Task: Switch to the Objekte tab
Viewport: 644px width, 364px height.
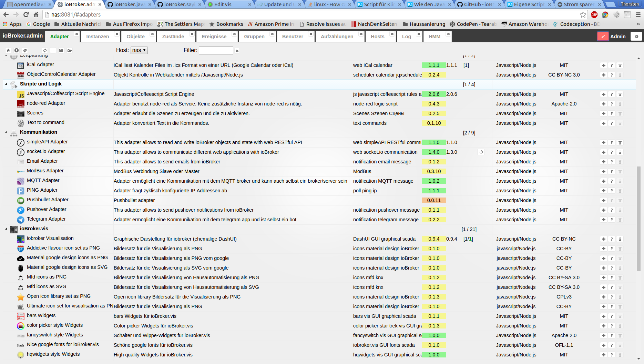Action: click(136, 37)
